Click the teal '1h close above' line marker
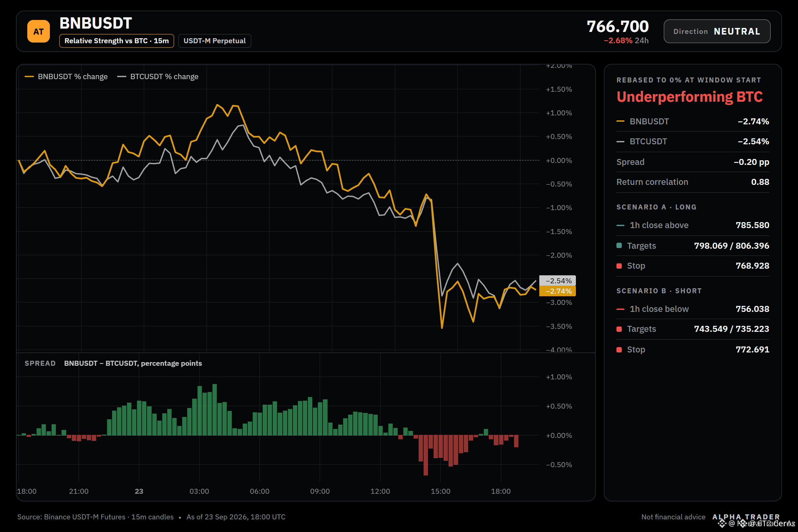This screenshot has height=532, width=798. [620, 225]
